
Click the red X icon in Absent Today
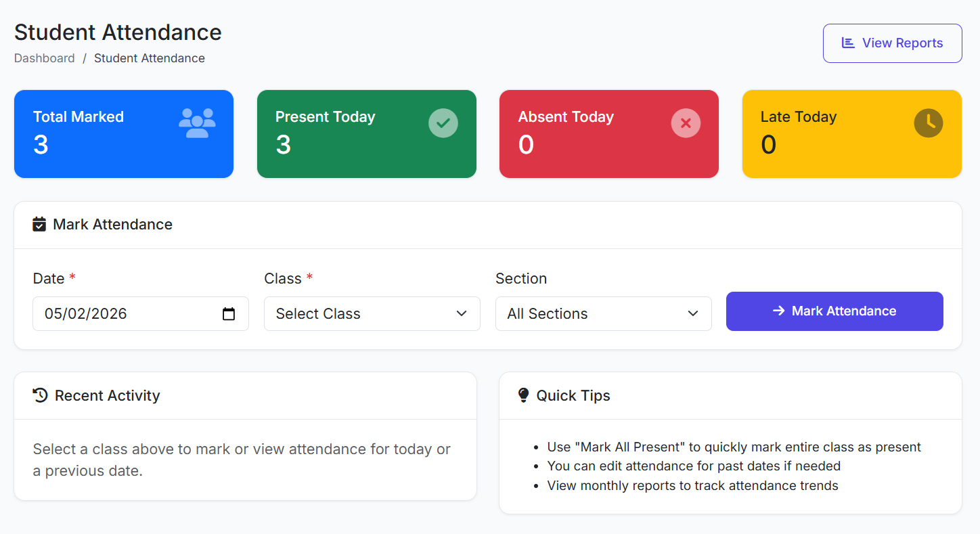(686, 123)
